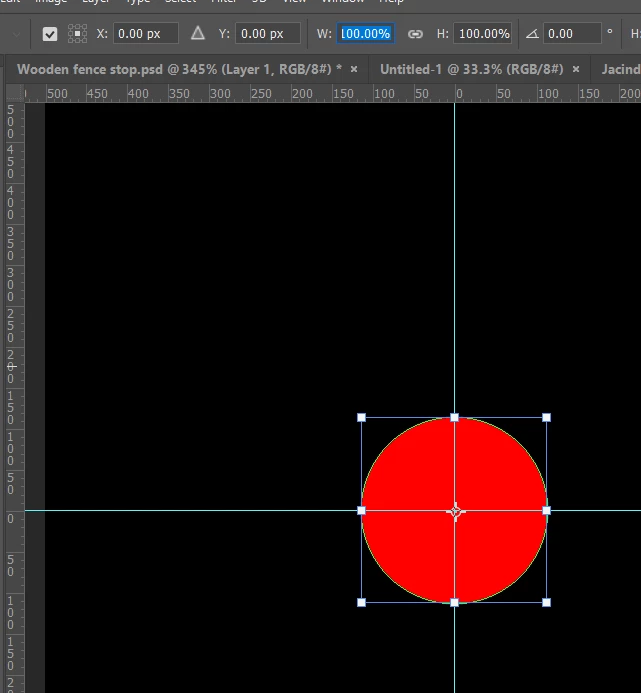Screen dimensions: 641x693
Task: Click the transform center reference point
Action: pyautogui.click(x=455, y=511)
